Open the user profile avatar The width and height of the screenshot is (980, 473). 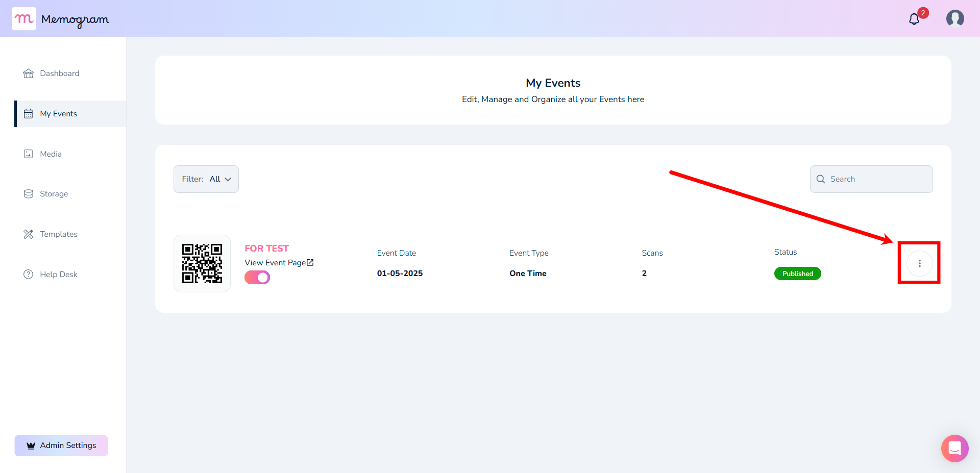[955, 18]
